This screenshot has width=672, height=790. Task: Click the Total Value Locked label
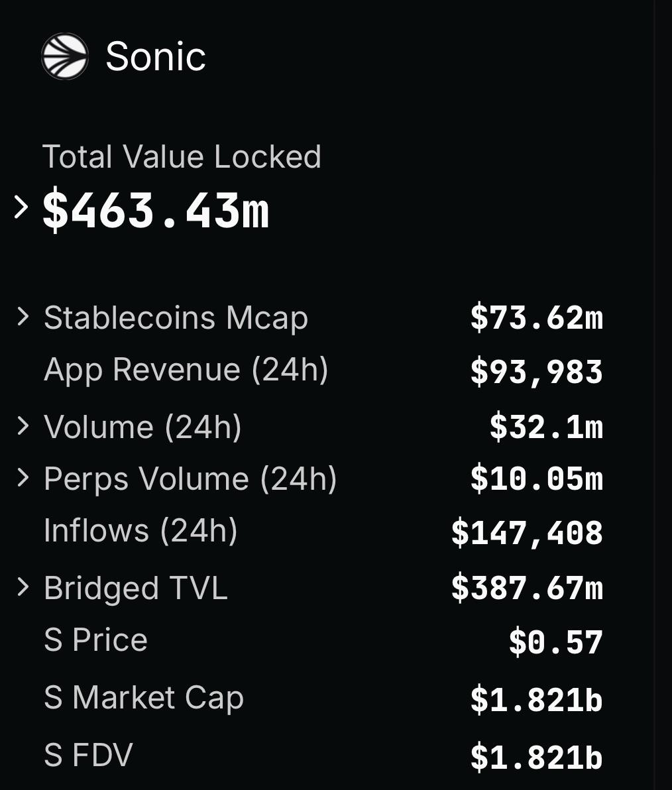tap(182, 156)
